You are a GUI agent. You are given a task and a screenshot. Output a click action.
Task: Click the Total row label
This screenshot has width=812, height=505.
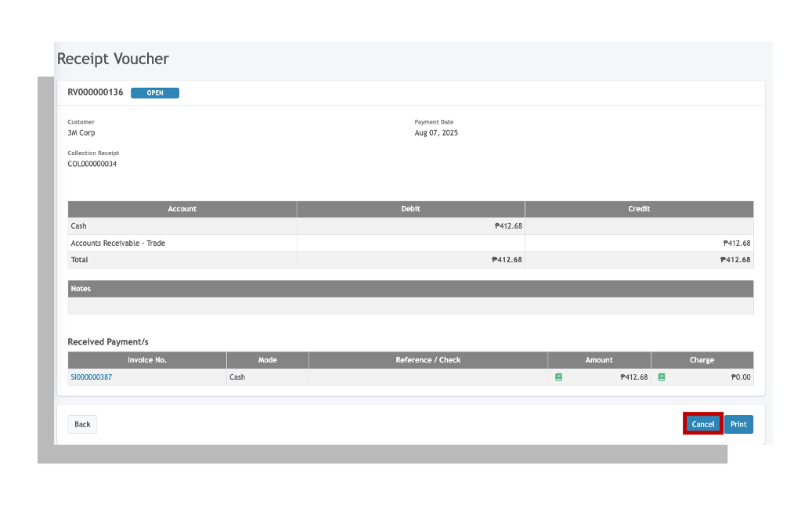click(x=79, y=259)
